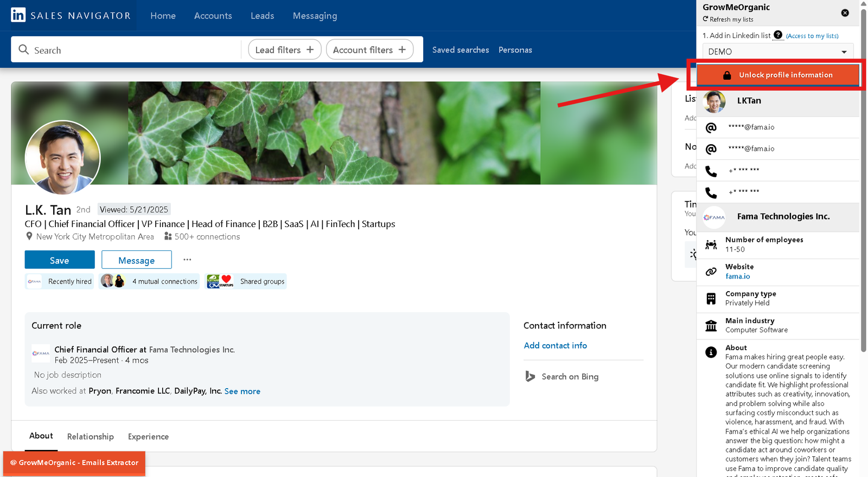868x477 pixels.
Task: Click Add contact info link
Action: click(556, 345)
